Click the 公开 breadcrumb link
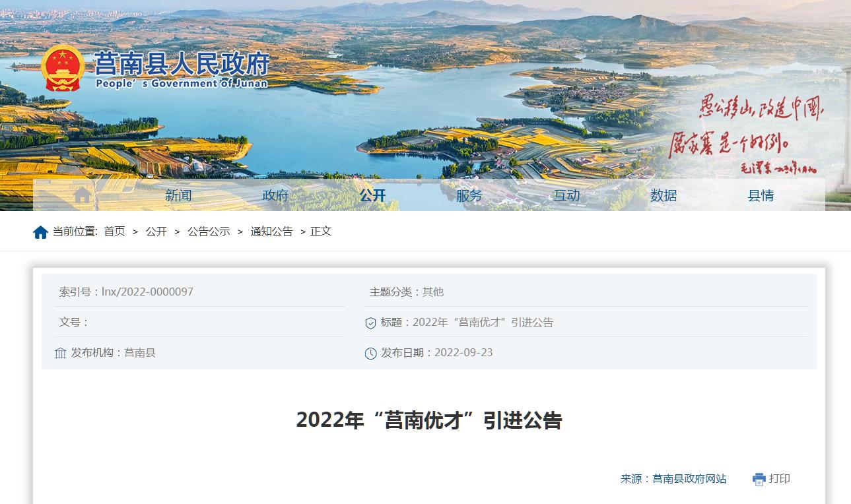Screen dimensions: 851x504 tap(156, 232)
